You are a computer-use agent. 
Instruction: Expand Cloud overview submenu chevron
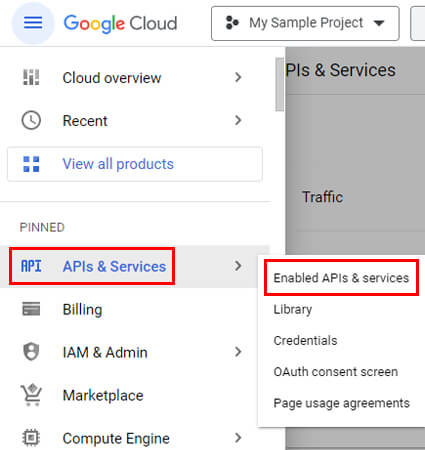[x=238, y=77]
